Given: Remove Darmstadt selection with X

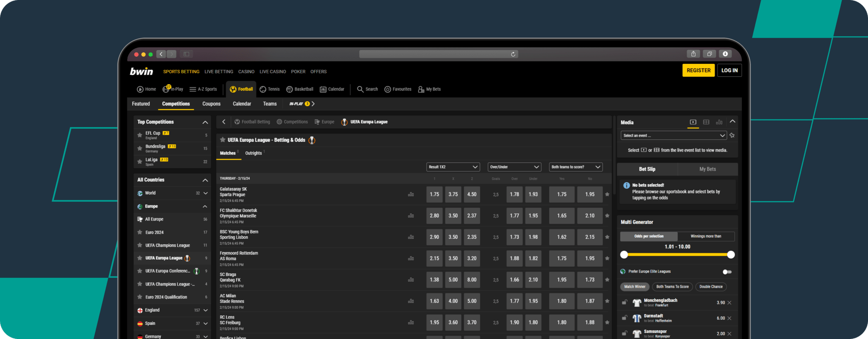Looking at the screenshot, I should coord(730,318).
